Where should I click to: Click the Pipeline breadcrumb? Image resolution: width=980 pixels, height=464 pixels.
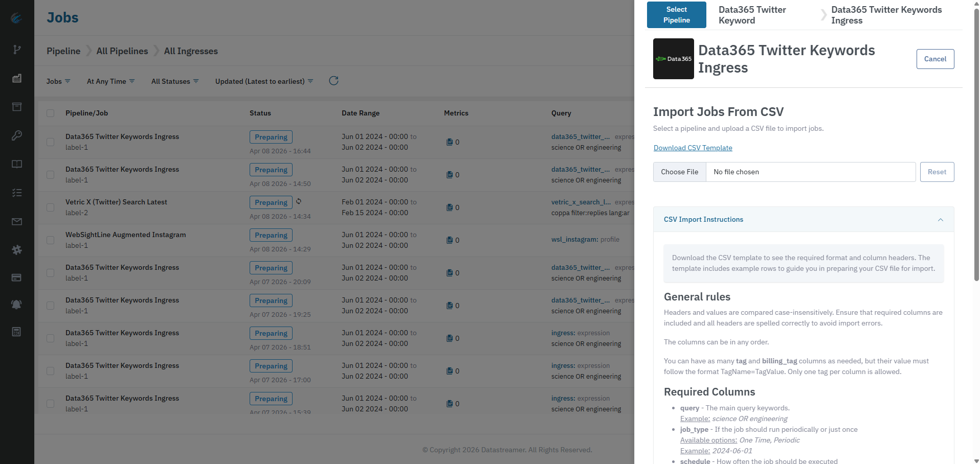[63, 51]
